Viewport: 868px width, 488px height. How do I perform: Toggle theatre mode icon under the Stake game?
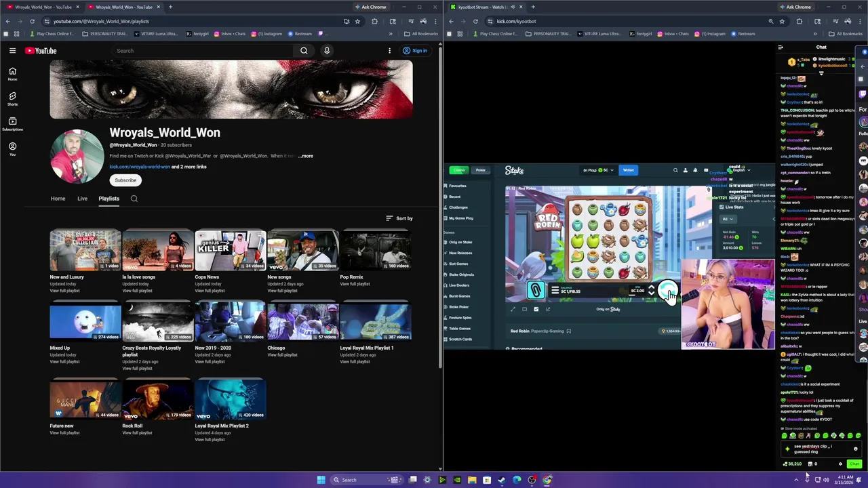click(x=524, y=309)
